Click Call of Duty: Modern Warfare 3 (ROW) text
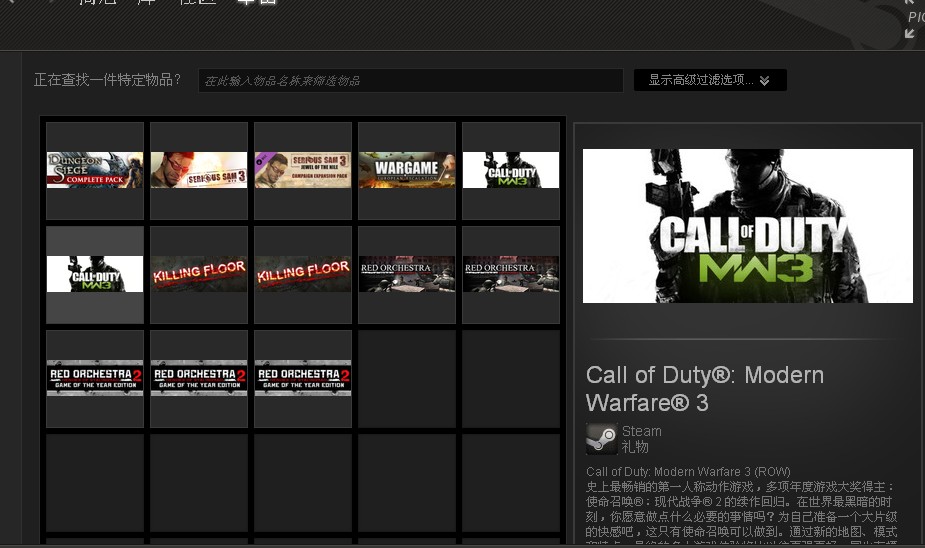This screenshot has height=548, width=925. (x=688, y=472)
